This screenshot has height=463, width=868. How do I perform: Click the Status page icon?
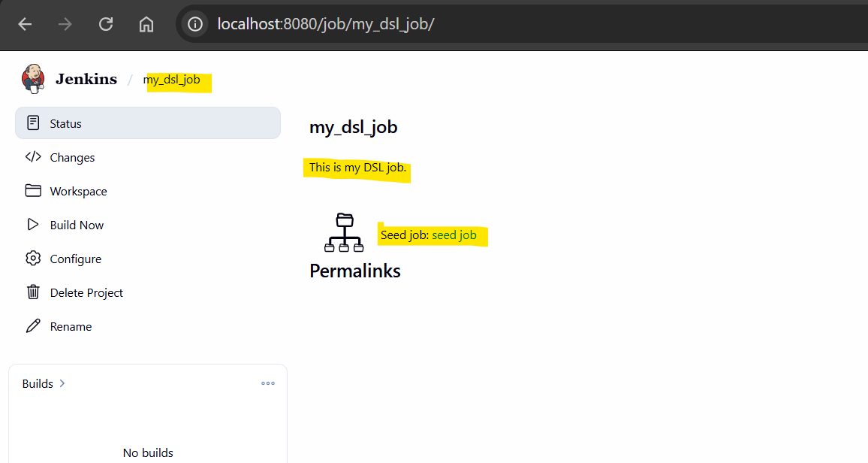click(33, 123)
